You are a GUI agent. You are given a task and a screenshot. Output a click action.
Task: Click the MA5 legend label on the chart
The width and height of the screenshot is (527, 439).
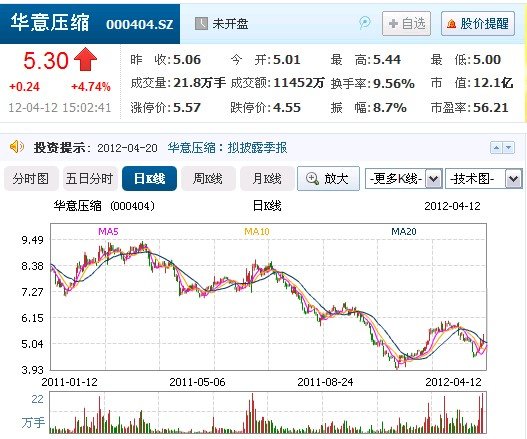click(108, 231)
